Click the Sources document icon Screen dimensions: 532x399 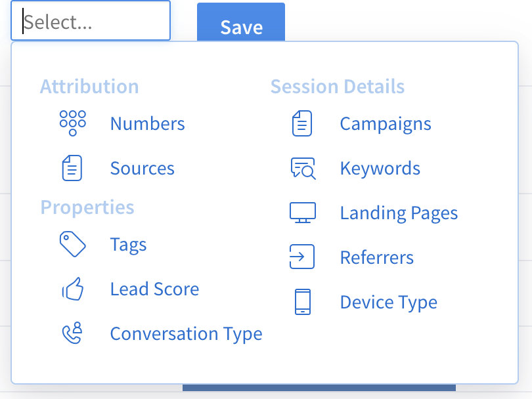[x=72, y=168]
